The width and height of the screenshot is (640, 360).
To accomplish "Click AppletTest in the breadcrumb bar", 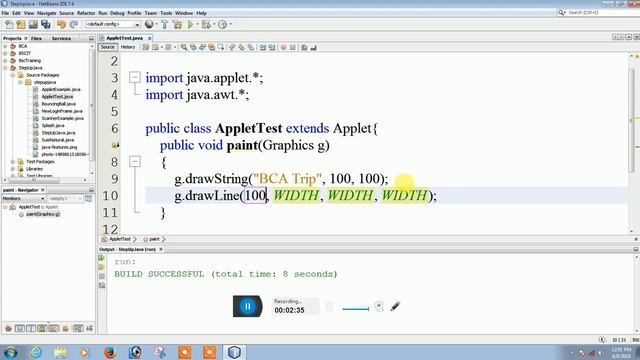I will pyautogui.click(x=120, y=239).
